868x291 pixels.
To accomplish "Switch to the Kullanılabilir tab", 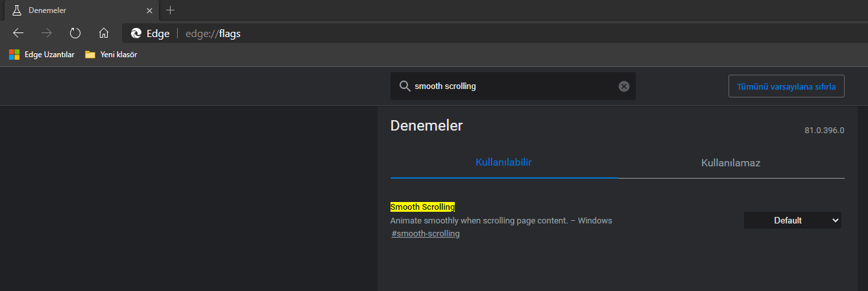I will pyautogui.click(x=503, y=162).
